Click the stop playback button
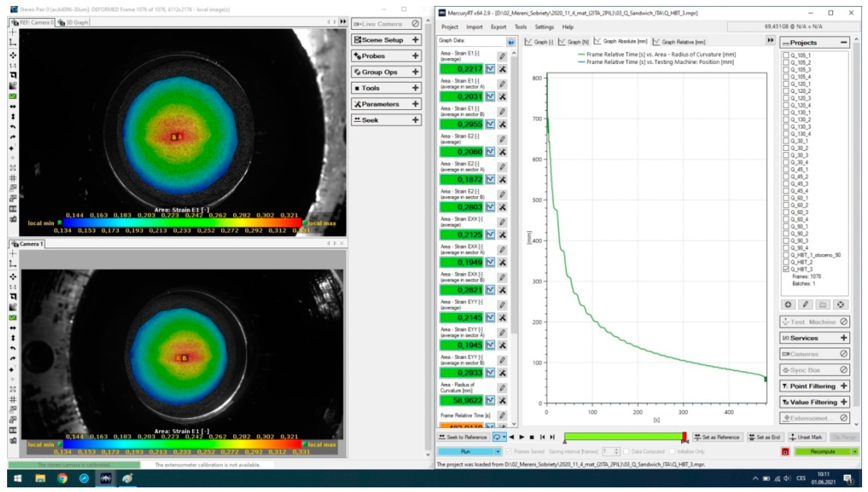Screen dimensions: 868x492 [x=532, y=437]
